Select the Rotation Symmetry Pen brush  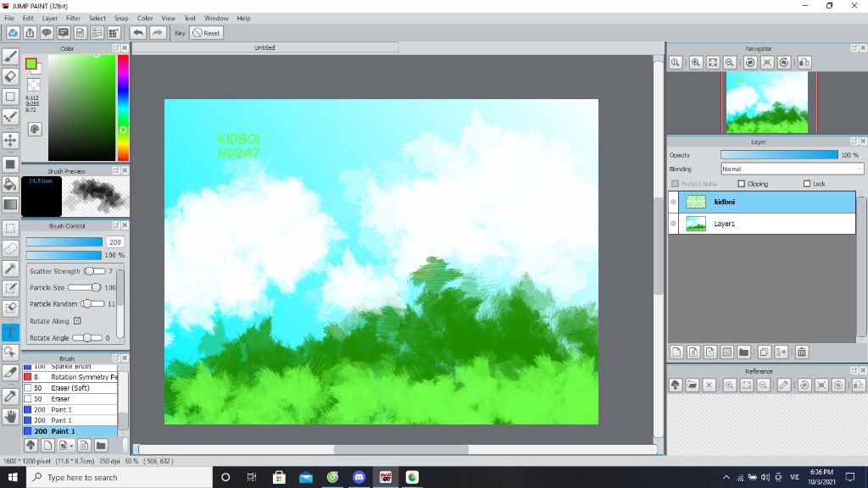click(70, 377)
